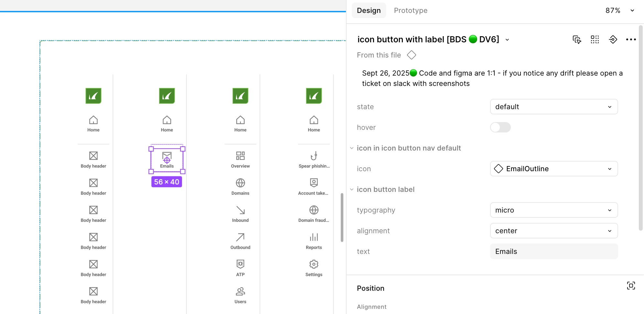Click the Settings gear icon

pos(314,264)
